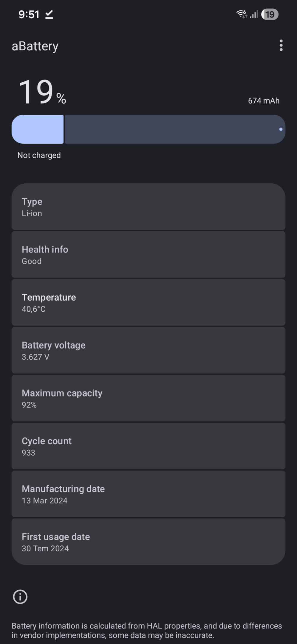The width and height of the screenshot is (297, 644).
Task: Tap the Not charged status text
Action: click(39, 155)
